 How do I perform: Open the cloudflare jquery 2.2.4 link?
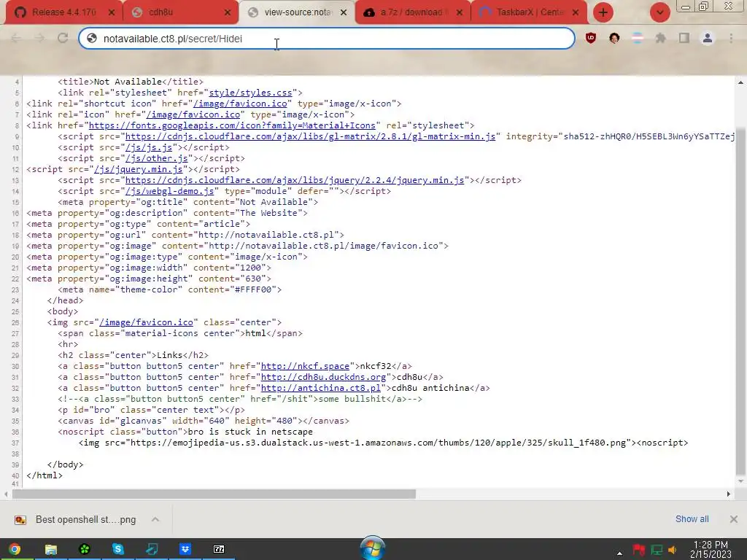tap(295, 180)
